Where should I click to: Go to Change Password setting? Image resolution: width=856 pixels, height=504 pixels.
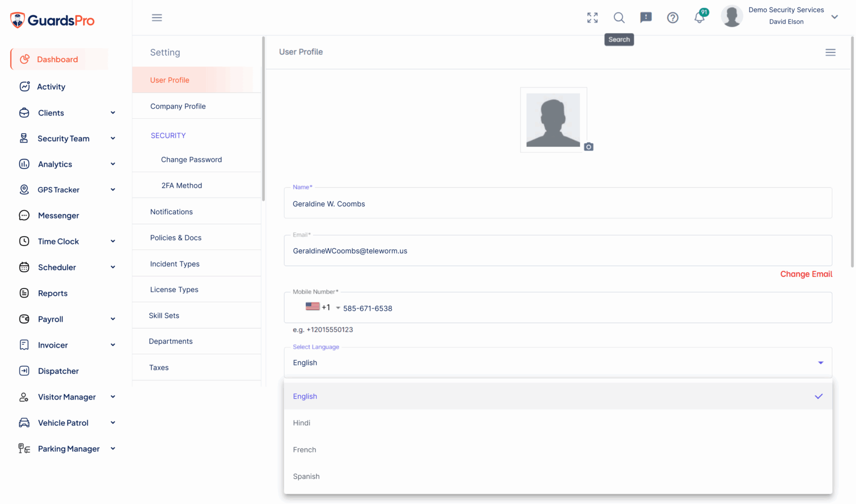pos(191,160)
